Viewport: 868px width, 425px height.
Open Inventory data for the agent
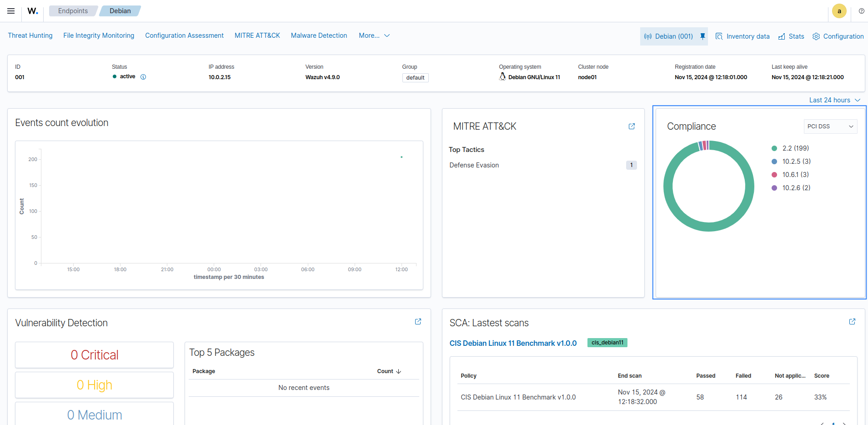coord(743,36)
